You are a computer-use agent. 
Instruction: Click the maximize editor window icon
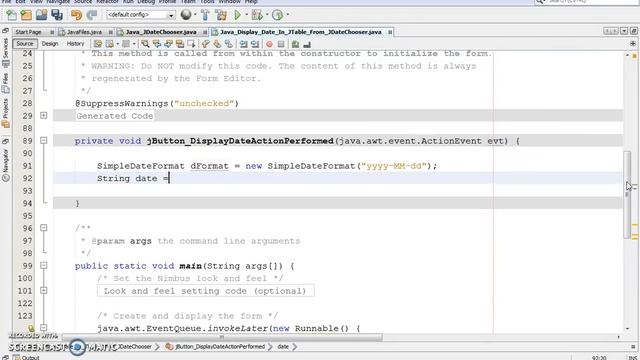pos(633,31)
